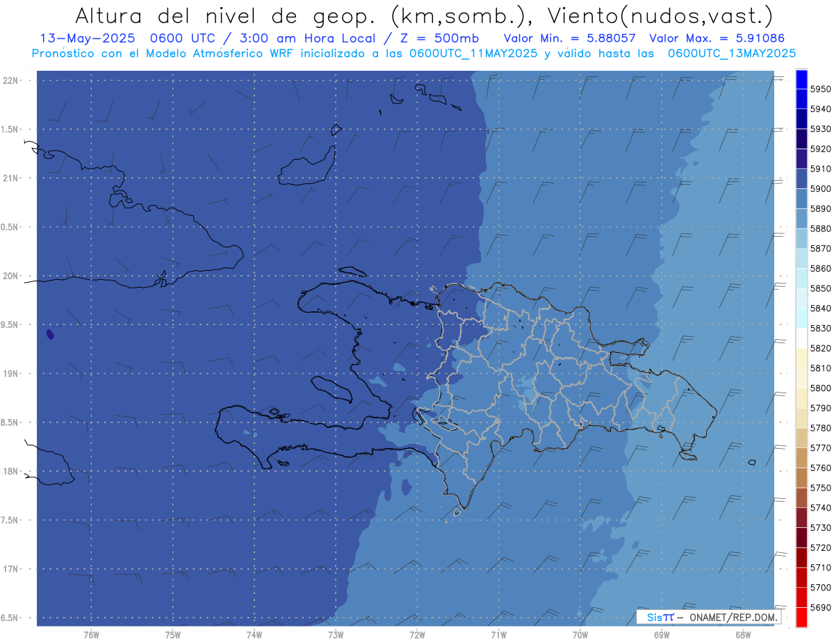Click the '17N' latitude label
Image resolution: width=834 pixels, height=644 pixels.
[10, 569]
